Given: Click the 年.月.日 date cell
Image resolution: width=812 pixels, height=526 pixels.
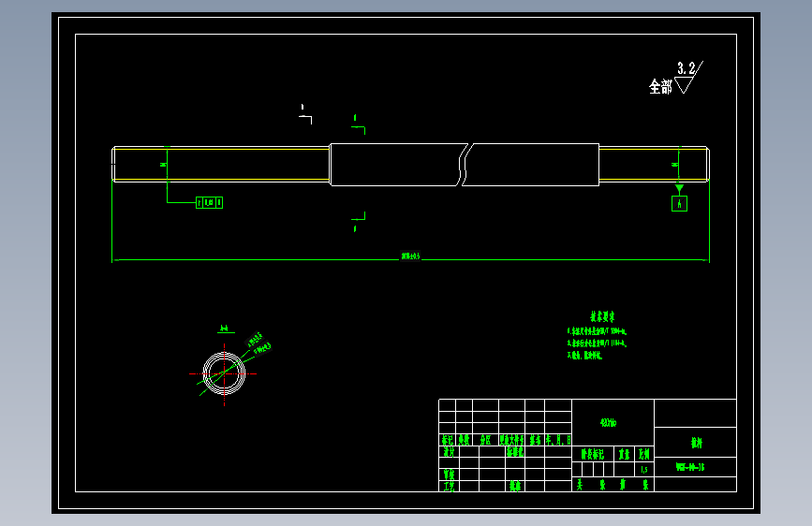Looking at the screenshot, I should click(558, 440).
